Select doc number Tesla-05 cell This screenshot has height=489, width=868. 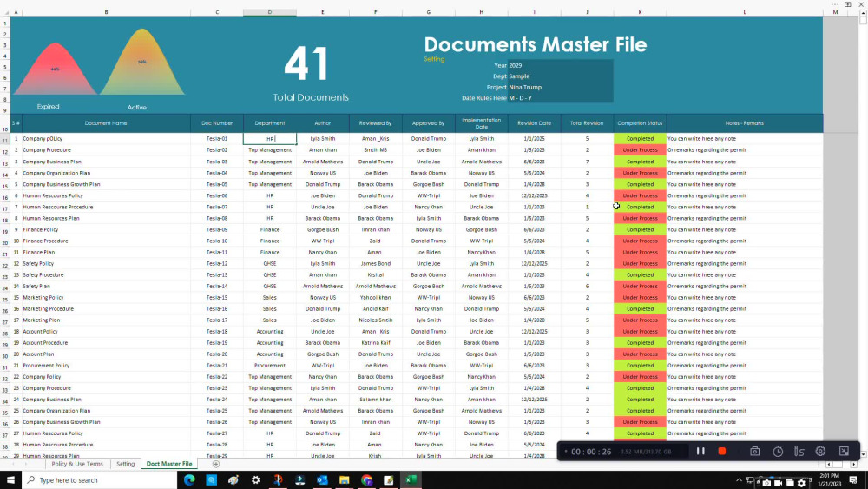[217, 184]
